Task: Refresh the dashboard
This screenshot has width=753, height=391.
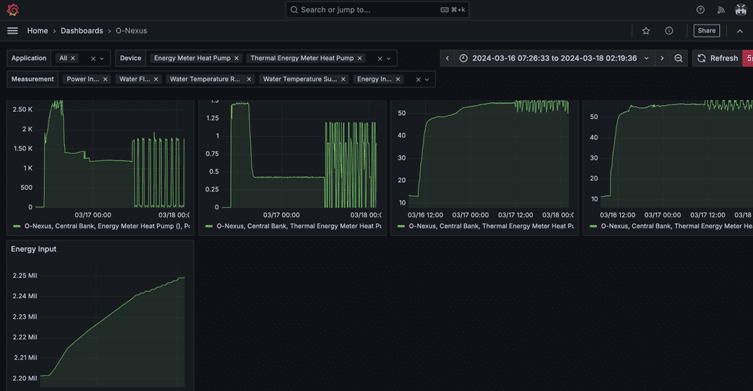Action: 717,58
